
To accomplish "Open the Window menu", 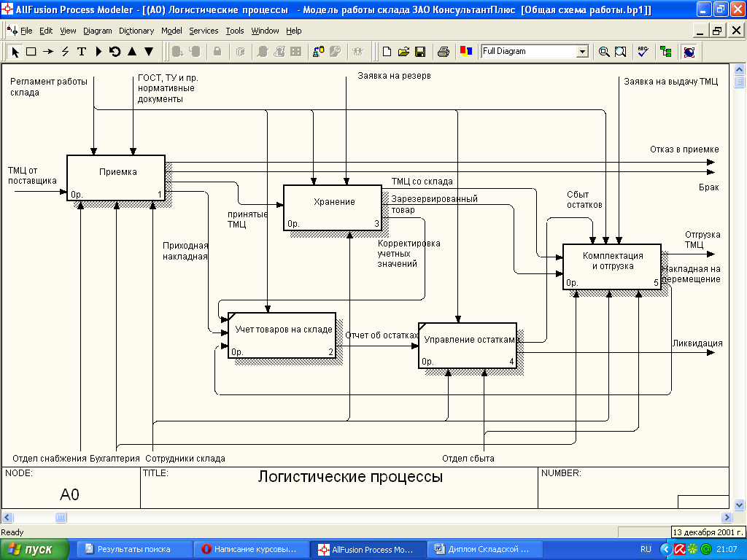I will (265, 31).
